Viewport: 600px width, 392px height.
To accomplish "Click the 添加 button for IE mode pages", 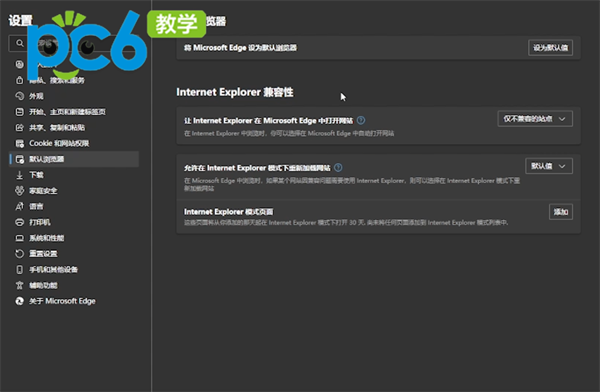I will [561, 212].
